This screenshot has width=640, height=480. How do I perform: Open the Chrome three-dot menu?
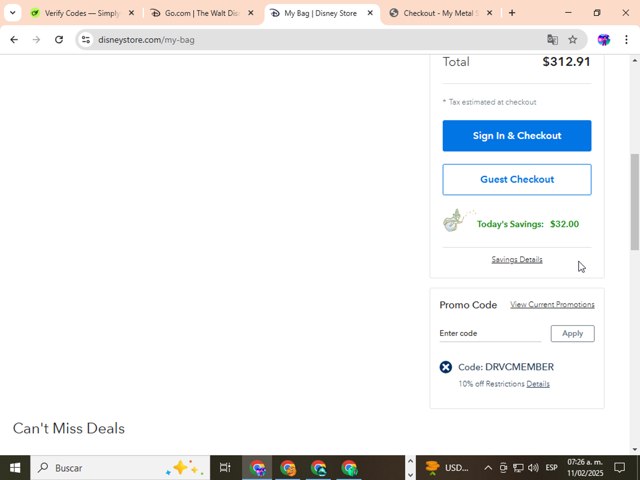(x=626, y=40)
